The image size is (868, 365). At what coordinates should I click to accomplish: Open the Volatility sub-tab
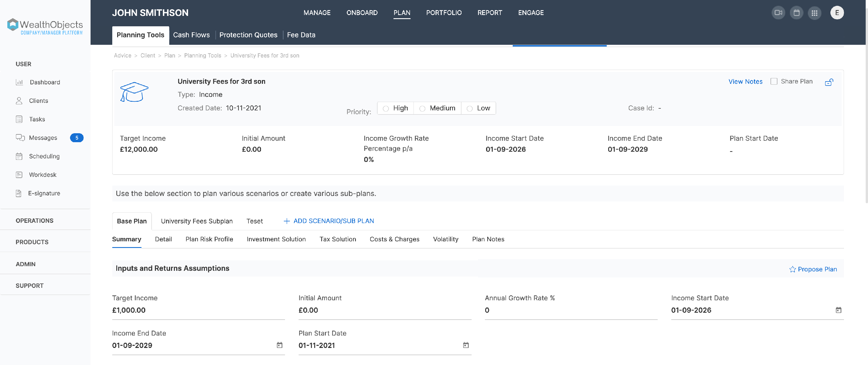[446, 239]
